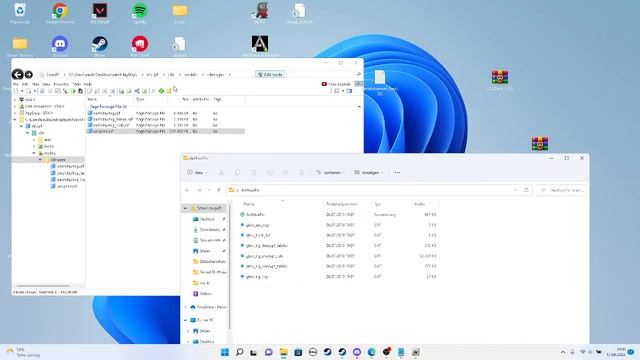Collapse the models node in OpenIV's tree
Viewport: 640px width, 360px height.
[x=34, y=153]
